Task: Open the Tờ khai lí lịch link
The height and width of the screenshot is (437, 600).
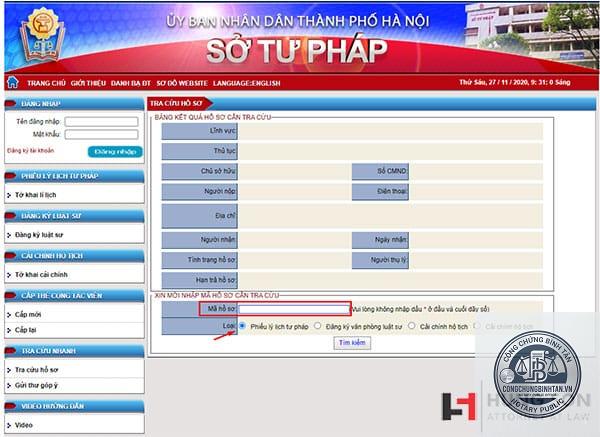Action: pyautogui.click(x=36, y=195)
